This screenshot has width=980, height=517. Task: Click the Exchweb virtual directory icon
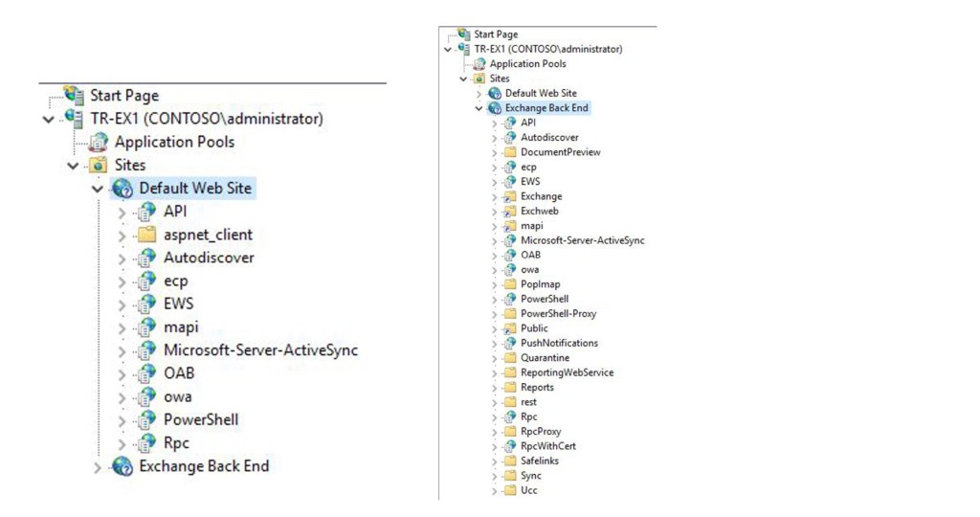coord(509,211)
